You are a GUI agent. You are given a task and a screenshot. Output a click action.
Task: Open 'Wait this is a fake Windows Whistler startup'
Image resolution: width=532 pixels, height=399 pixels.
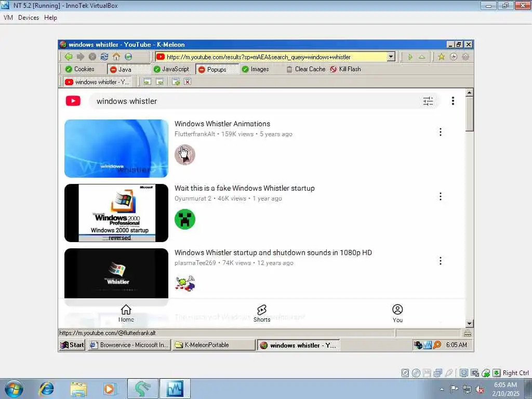[x=245, y=188]
